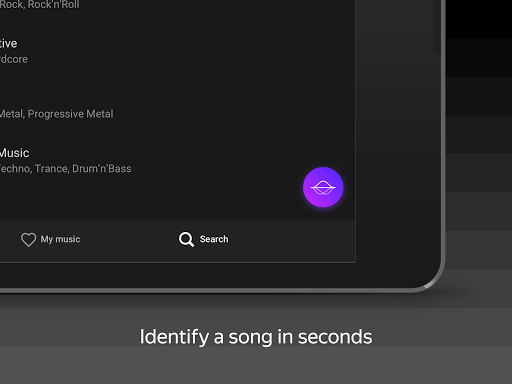Open Metal, Progressive Metal genre entry
This screenshot has width=512, height=384.
56,114
